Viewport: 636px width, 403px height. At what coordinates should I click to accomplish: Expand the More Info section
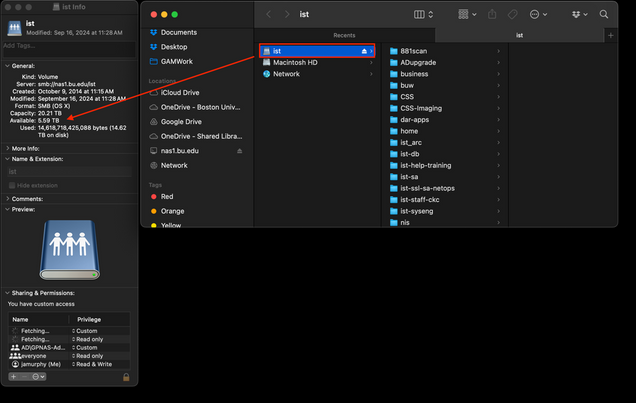(5, 147)
